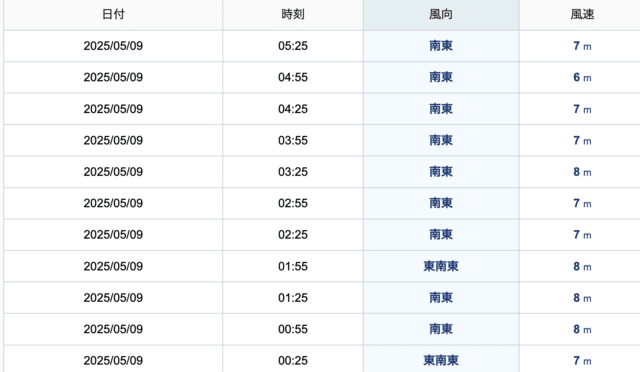Screen dimensions: 640x372
Task: Click the date in the 02:55 row
Action: pyautogui.click(x=113, y=203)
